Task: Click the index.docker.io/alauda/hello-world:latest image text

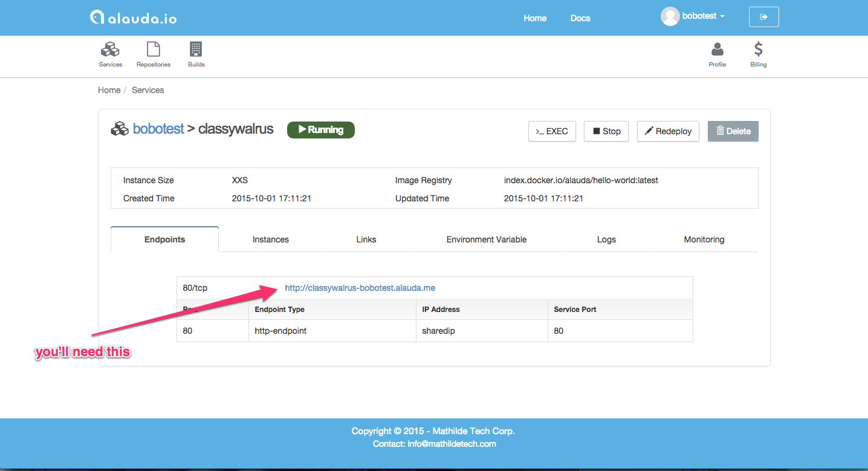Action: pos(581,180)
